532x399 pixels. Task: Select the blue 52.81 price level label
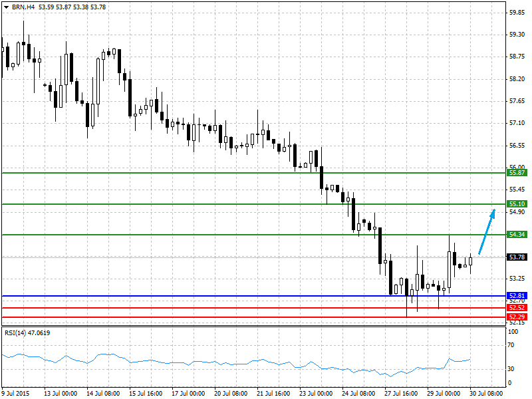pos(517,296)
